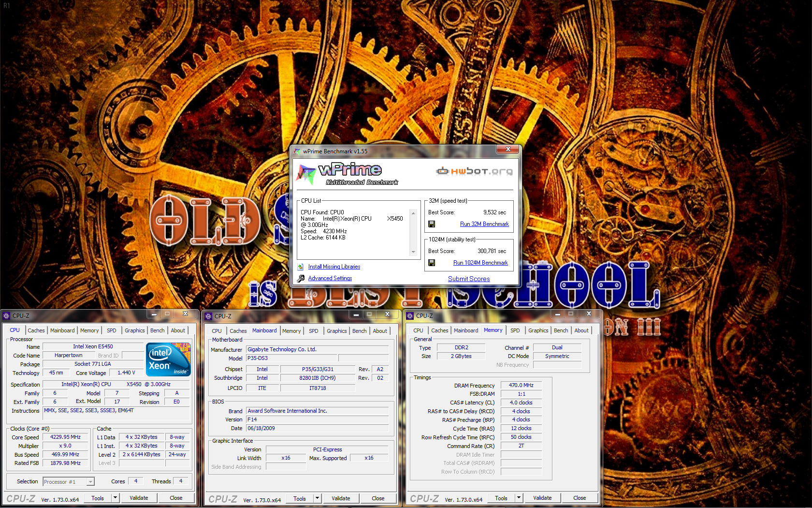This screenshot has height=508, width=812.
Task: Switch to Mainboard tab in left CPU-Z window
Action: [62, 330]
